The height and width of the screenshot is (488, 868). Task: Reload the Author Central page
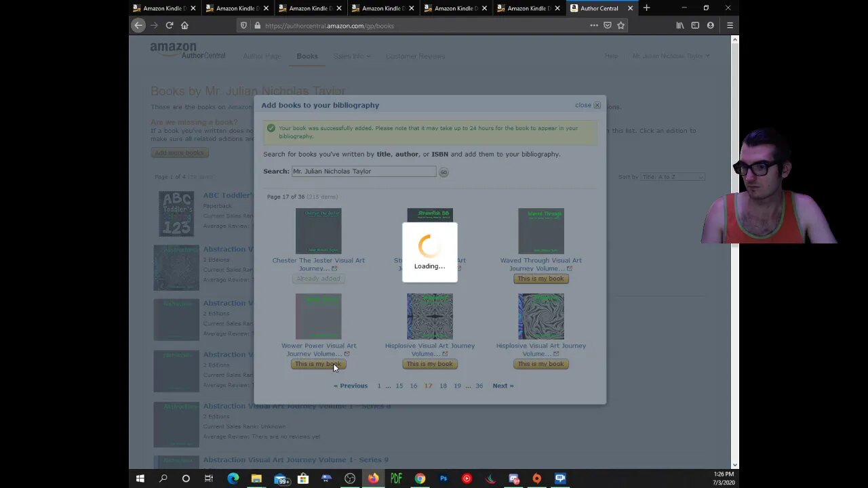pyautogui.click(x=170, y=25)
